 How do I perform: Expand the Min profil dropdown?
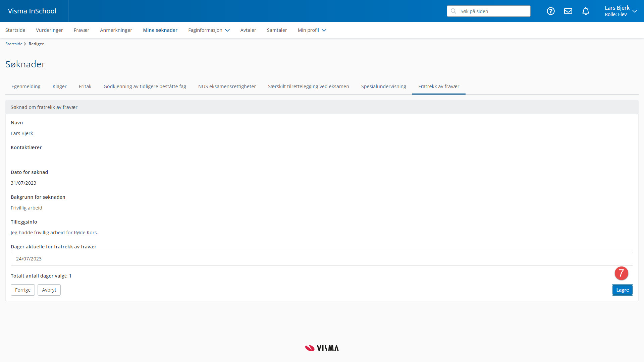(x=312, y=30)
